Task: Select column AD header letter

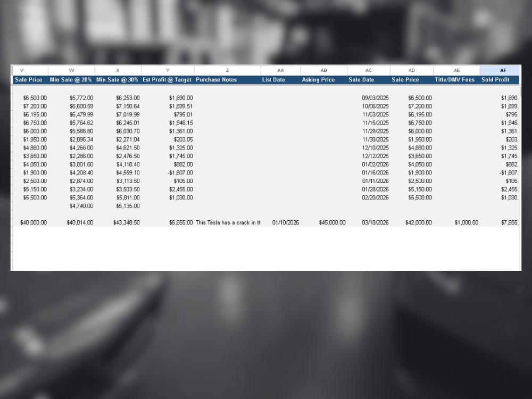Action: pos(412,71)
